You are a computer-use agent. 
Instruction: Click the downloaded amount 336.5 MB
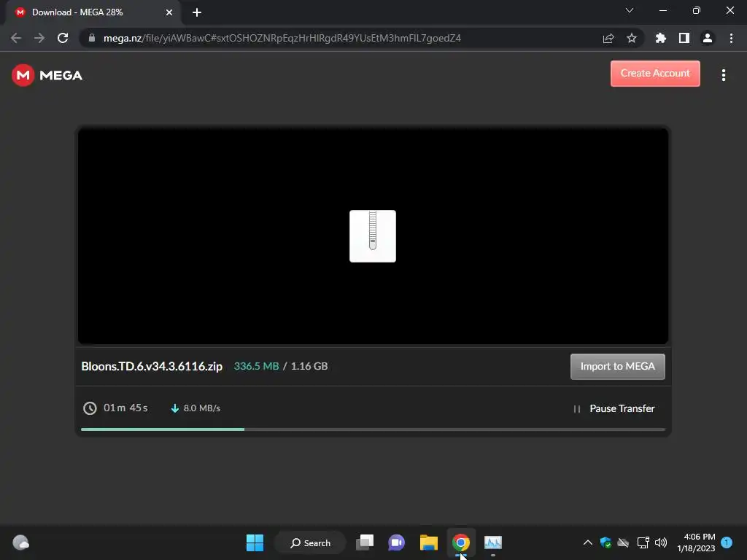[x=256, y=366]
